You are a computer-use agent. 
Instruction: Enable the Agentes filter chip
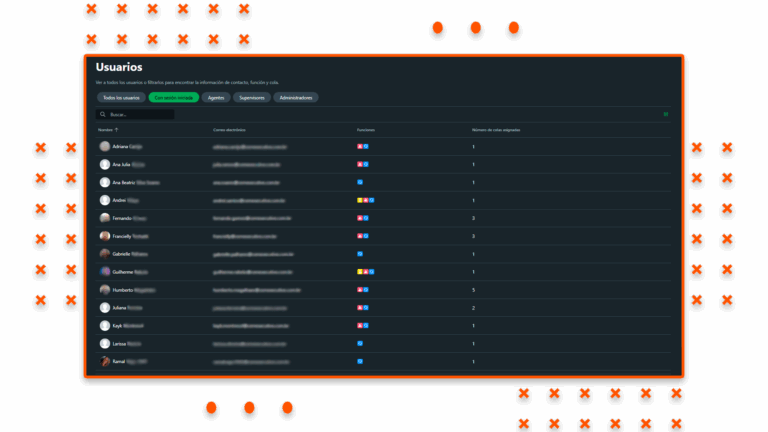point(215,98)
